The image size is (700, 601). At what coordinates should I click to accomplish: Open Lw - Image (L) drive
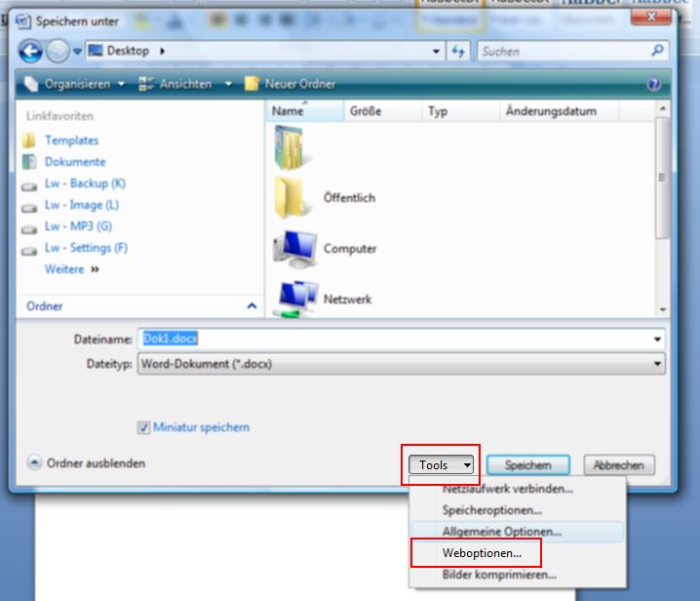pyautogui.click(x=82, y=205)
